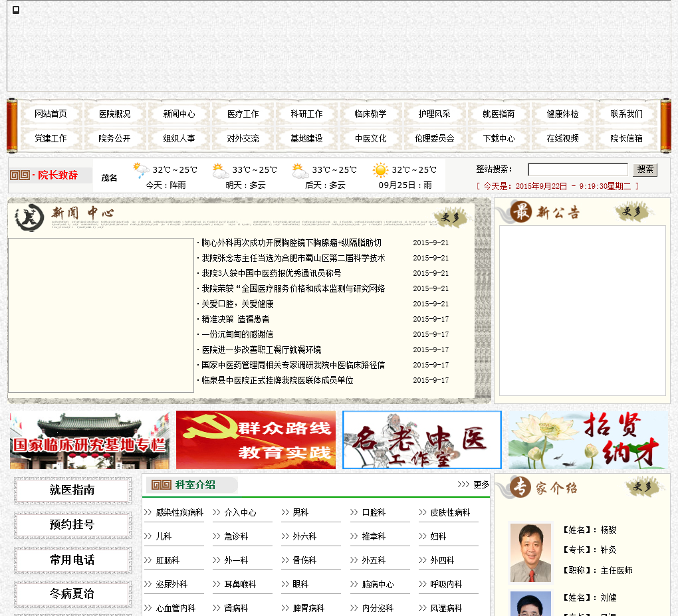Open 基地建设 navigation item

click(x=306, y=138)
